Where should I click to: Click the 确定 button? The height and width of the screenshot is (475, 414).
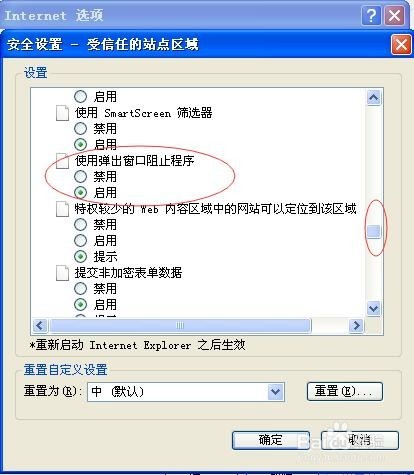click(271, 440)
